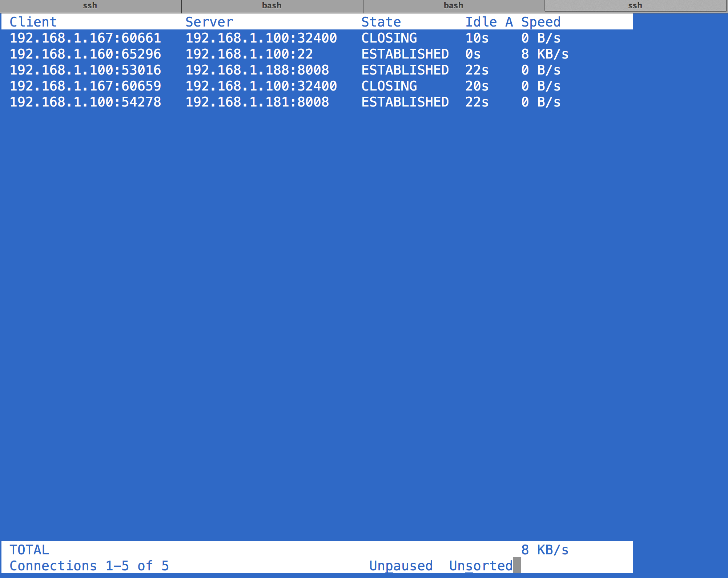Screen dimensions: 728x578
Task: Click 0 B/s speed in the 53016 row
Action: tap(541, 70)
